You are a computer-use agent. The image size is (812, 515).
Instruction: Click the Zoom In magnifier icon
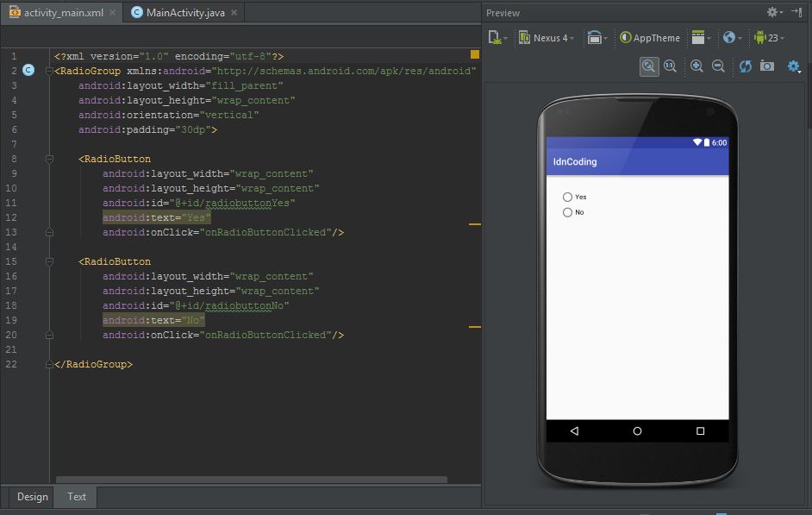click(x=696, y=66)
